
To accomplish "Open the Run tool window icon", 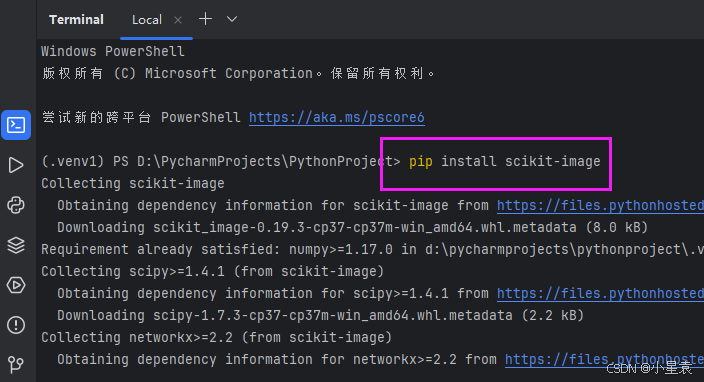I will coord(16,165).
